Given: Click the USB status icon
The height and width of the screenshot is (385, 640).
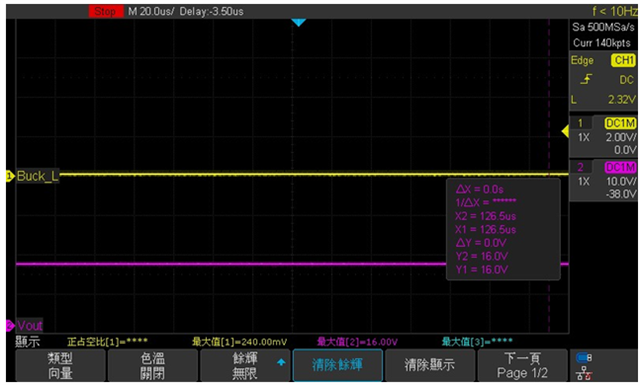Looking at the screenshot, I should point(584,358).
